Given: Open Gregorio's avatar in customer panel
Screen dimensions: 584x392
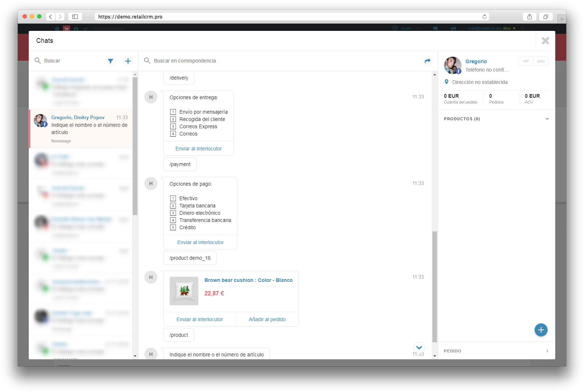Looking at the screenshot, I should coord(452,65).
